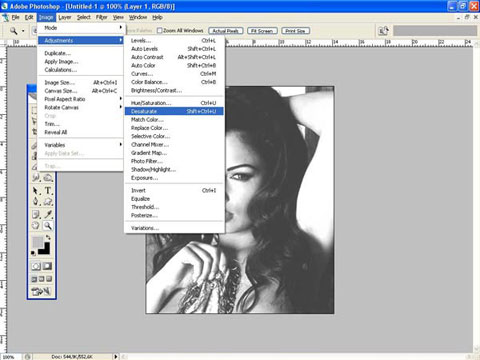480x360 pixels.
Task: Expand Pixel Aspect Ratio submenu
Action: pos(80,99)
